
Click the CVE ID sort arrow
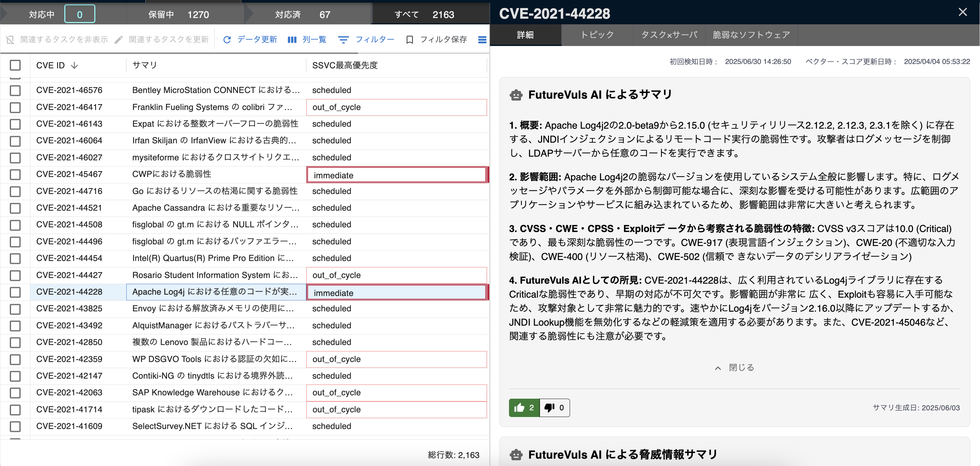pyautogui.click(x=75, y=65)
